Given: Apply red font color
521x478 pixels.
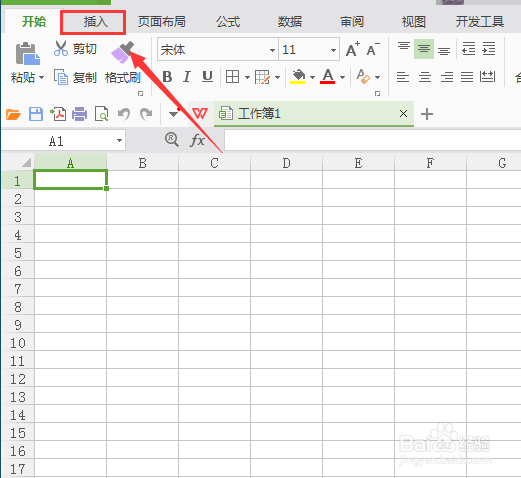Looking at the screenshot, I should (328, 76).
